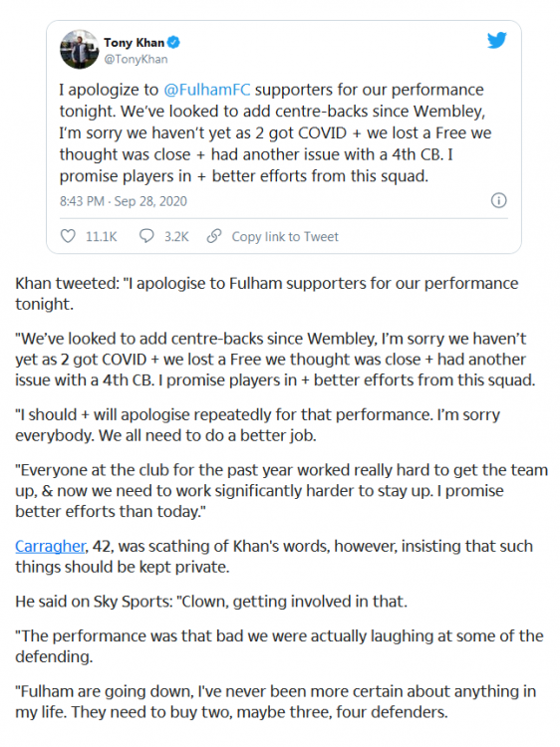The height and width of the screenshot is (747, 560).
Task: Click the 3.2K replies count
Action: click(176, 236)
